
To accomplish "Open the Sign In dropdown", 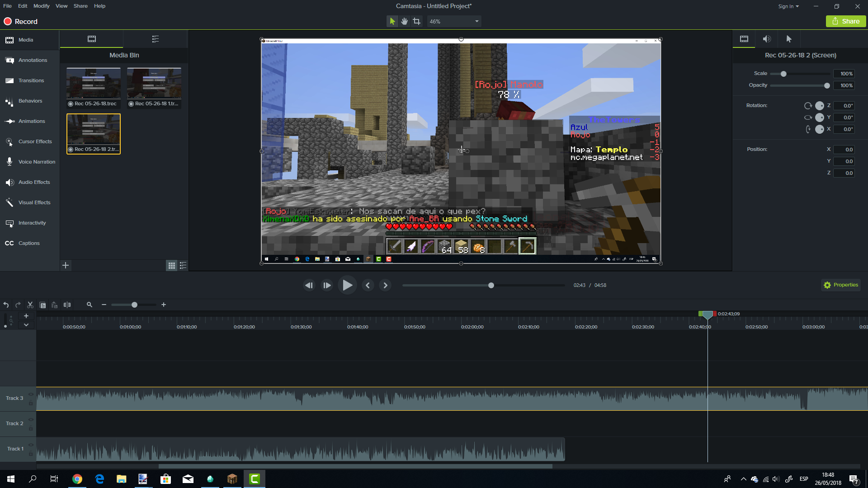I will (x=788, y=6).
